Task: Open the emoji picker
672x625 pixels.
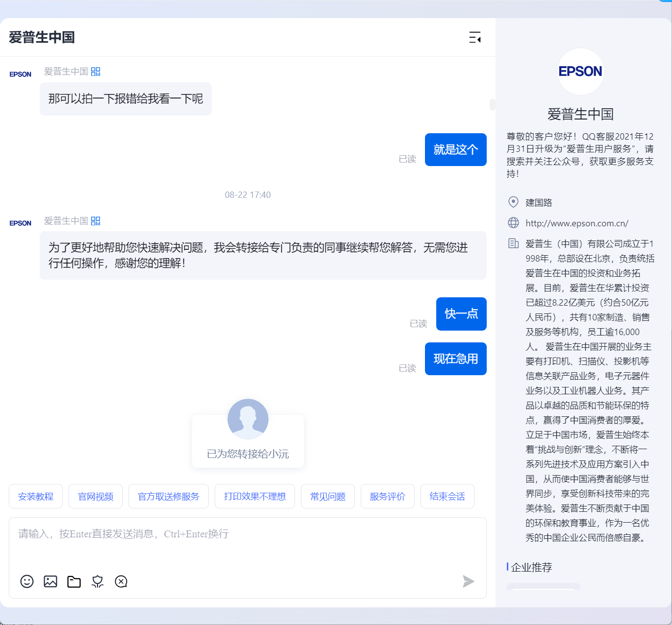Action: pos(27,581)
